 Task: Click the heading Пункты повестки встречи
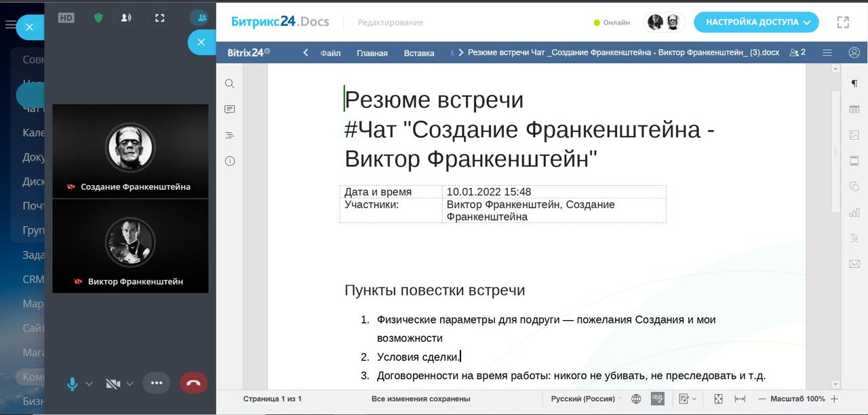pyautogui.click(x=435, y=290)
